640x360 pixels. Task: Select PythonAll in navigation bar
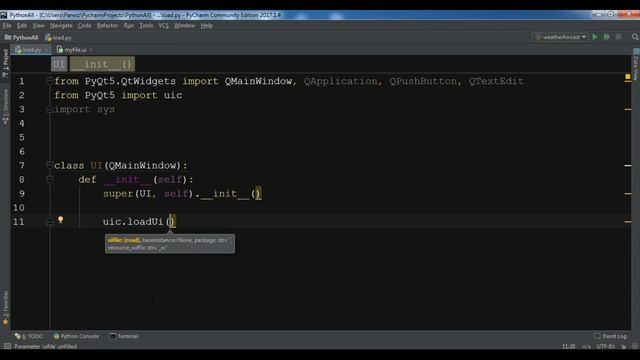click(x=21, y=38)
